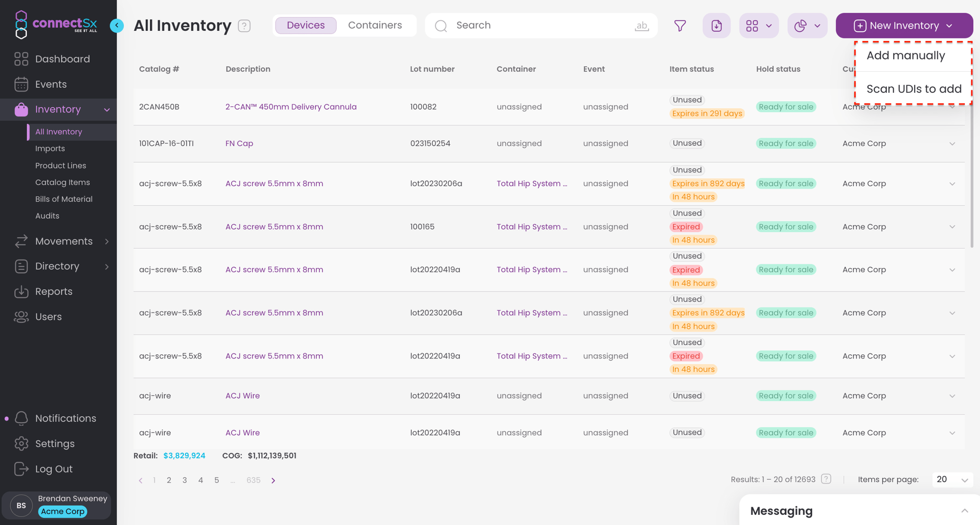Select 'Scan UDIs to add' from the menu

click(914, 88)
